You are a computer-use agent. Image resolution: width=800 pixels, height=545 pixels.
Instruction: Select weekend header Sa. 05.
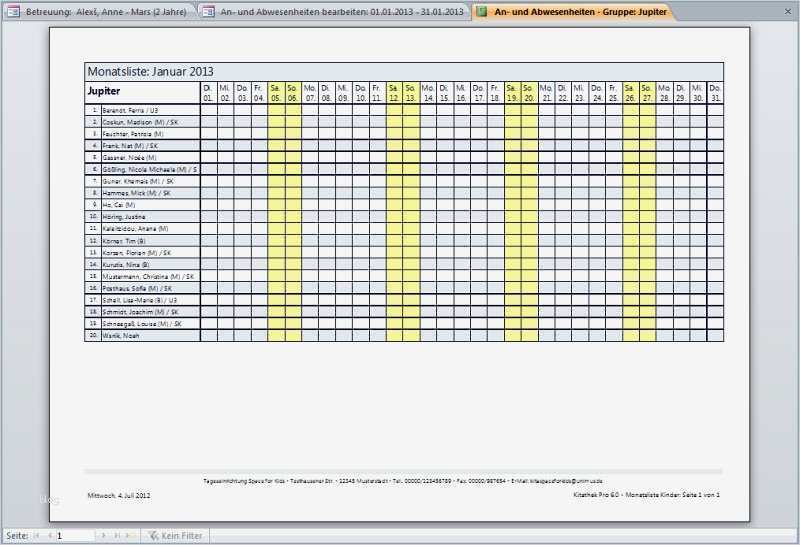coord(276,93)
